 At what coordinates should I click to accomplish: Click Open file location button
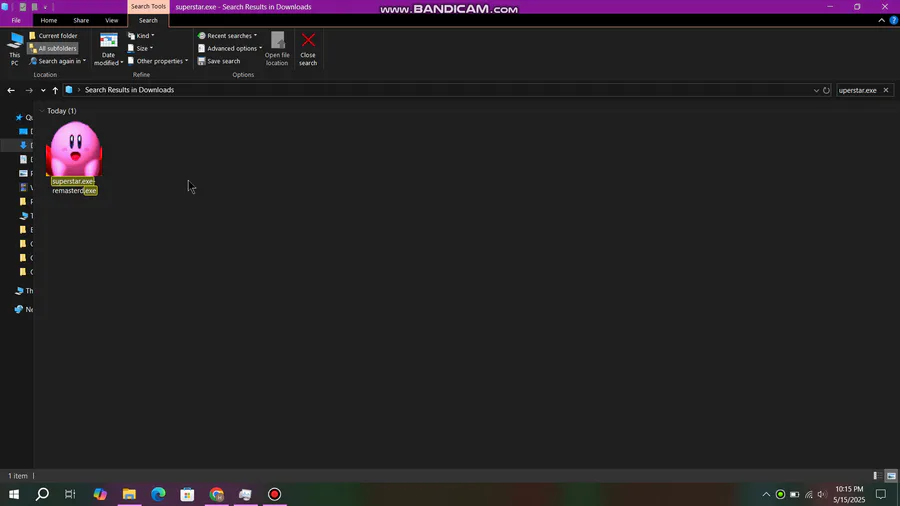277,49
